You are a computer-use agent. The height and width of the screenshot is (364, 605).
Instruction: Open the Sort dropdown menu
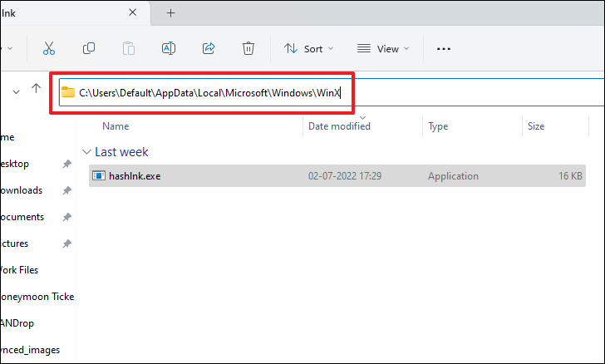(308, 49)
